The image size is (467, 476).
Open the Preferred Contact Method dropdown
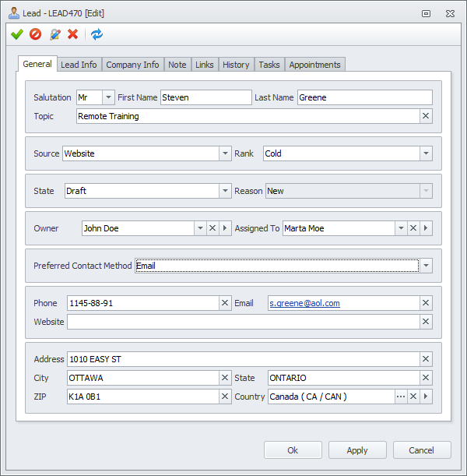click(426, 266)
